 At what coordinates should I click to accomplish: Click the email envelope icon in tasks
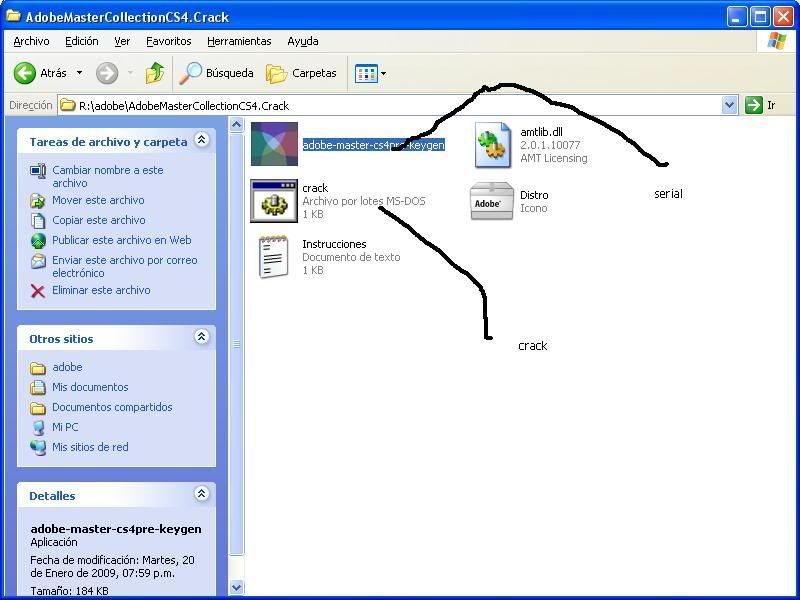pos(38,261)
